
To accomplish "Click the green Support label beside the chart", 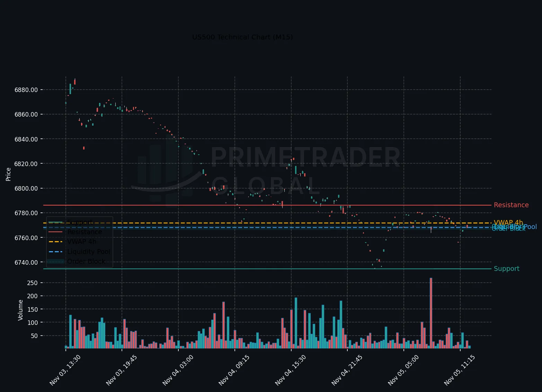I will pos(507,269).
